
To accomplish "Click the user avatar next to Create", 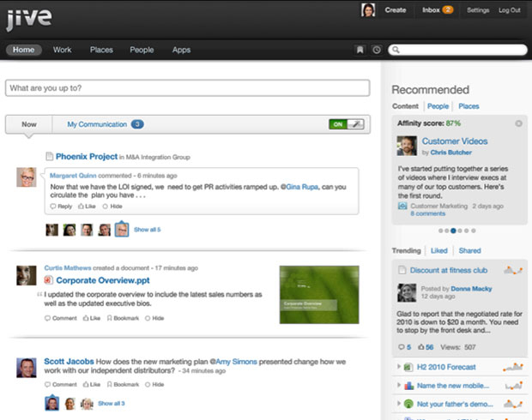I will tap(368, 10).
